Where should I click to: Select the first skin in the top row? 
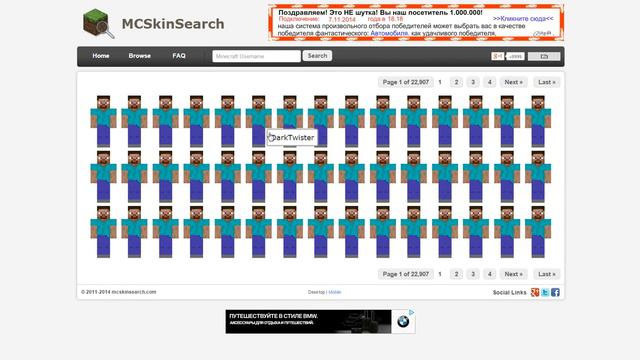coord(103,121)
